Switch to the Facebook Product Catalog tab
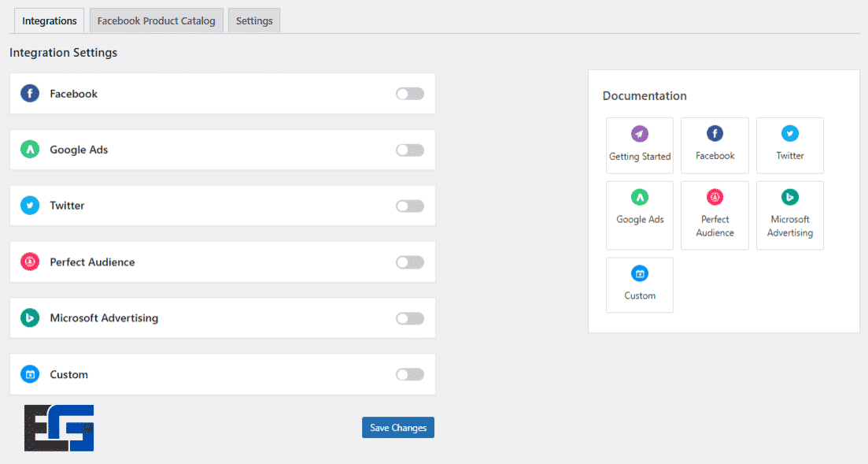Viewport: 868px width, 464px height. click(x=156, y=21)
